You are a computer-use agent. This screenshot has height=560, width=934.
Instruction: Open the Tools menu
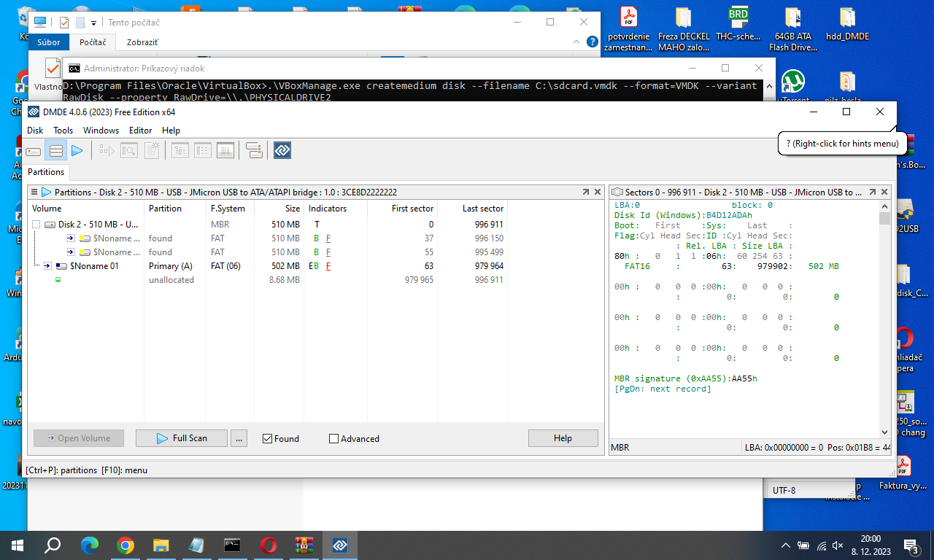click(x=63, y=131)
